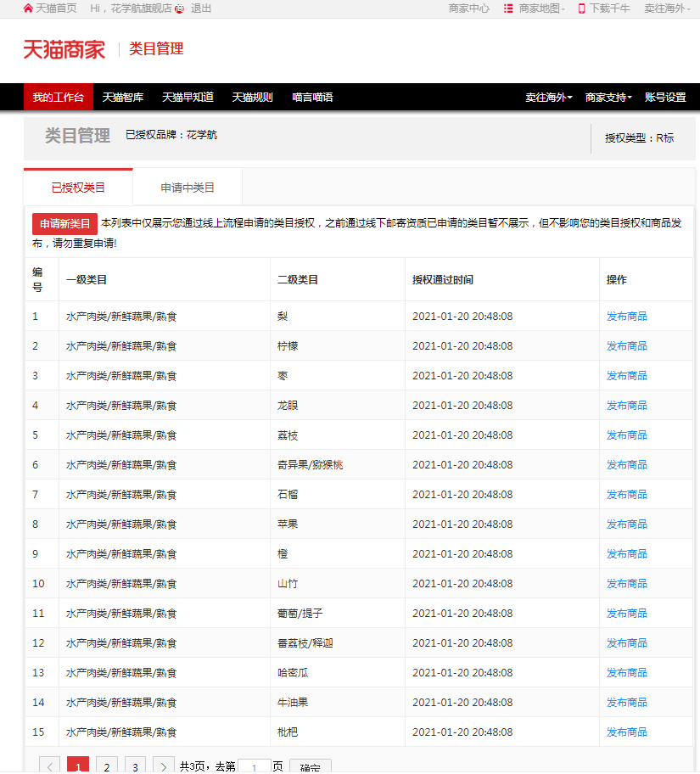
Task: Click 发布商品 for the 龙眼 row
Action: point(626,406)
